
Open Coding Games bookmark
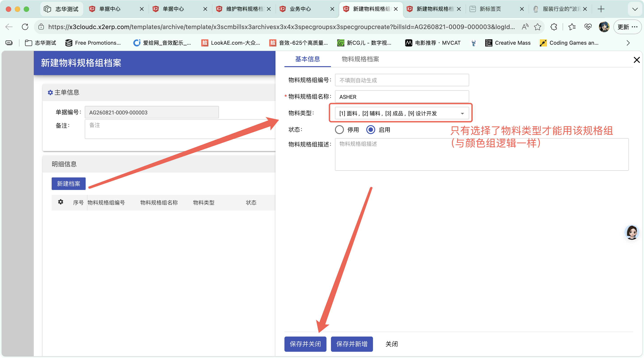[x=569, y=43]
